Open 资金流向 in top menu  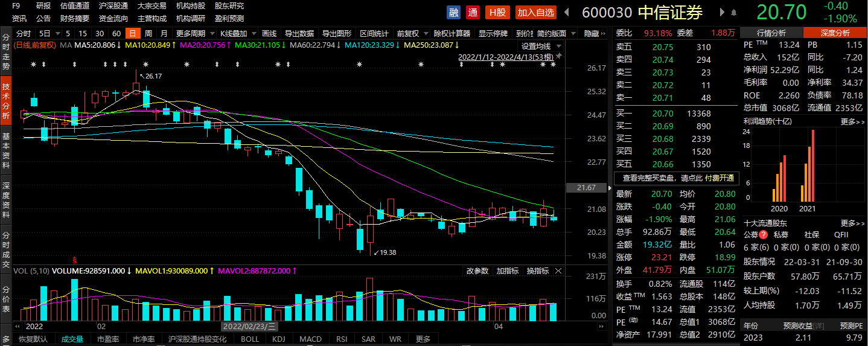pos(113,19)
